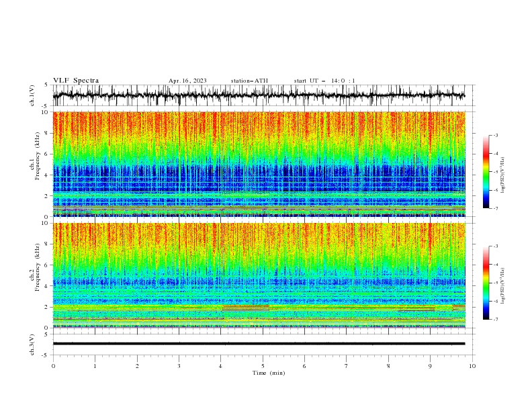Click the 'VLF Spectra' title text
This screenshot has width=532, height=411.
pos(76,81)
